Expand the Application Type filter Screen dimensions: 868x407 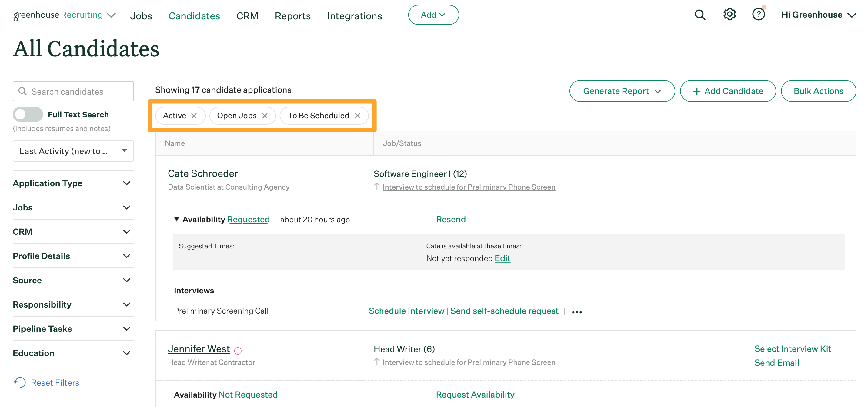tap(72, 183)
